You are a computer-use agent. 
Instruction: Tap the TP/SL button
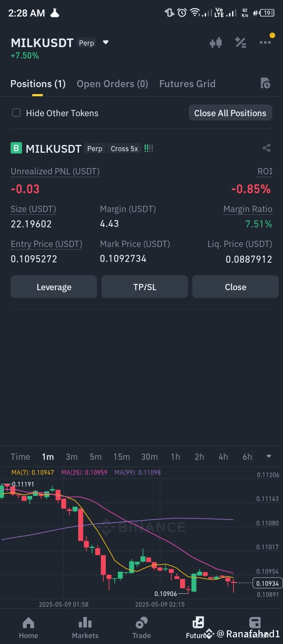click(x=145, y=287)
